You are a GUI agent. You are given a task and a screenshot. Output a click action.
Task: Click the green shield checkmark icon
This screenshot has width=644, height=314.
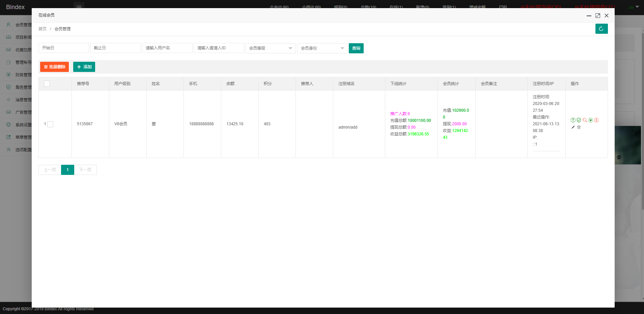579,120
